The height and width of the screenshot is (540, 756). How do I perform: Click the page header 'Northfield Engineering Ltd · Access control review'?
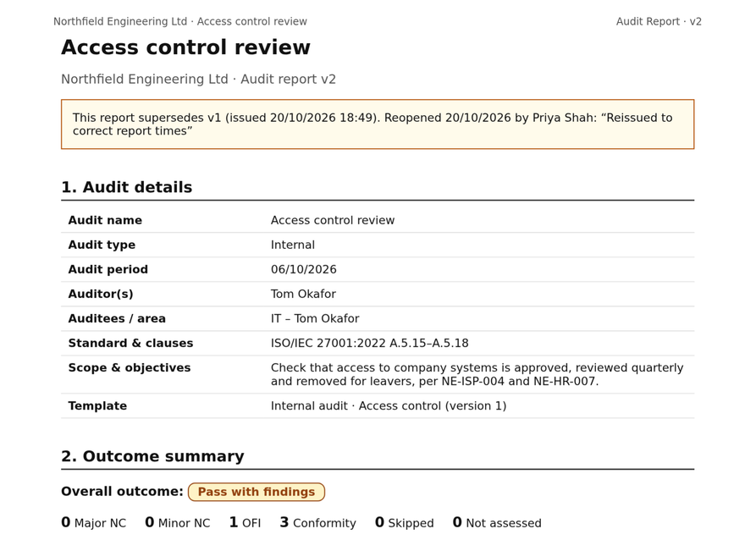(x=179, y=22)
